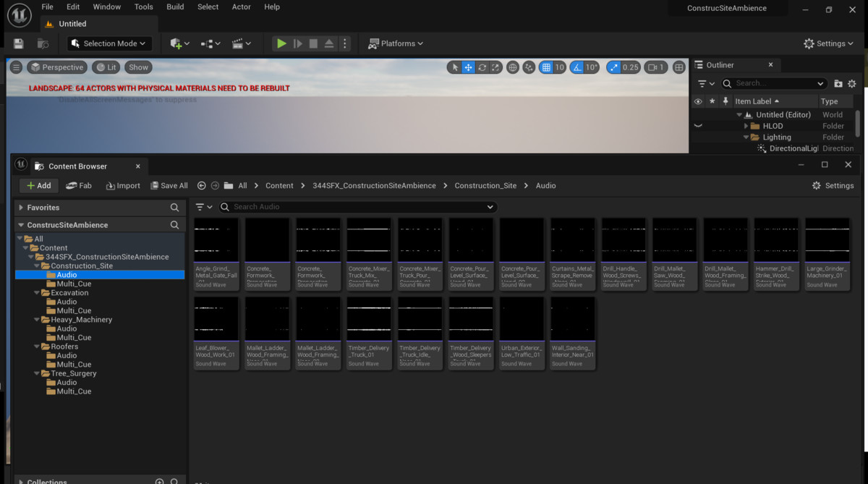Open the Tools menu
Viewport: 868px width, 484px height.
click(x=144, y=7)
